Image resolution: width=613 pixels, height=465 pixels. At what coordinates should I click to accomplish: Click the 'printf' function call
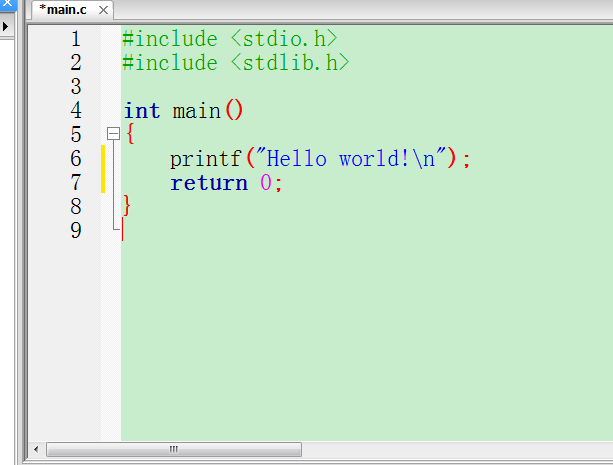click(x=206, y=159)
